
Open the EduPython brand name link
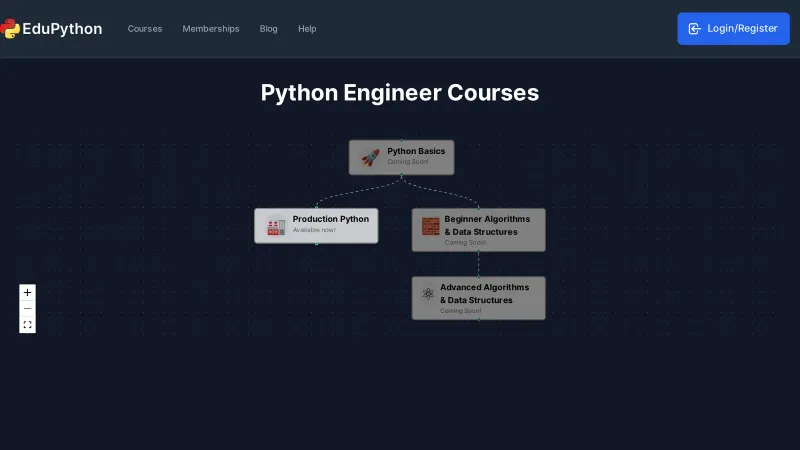[x=62, y=29]
